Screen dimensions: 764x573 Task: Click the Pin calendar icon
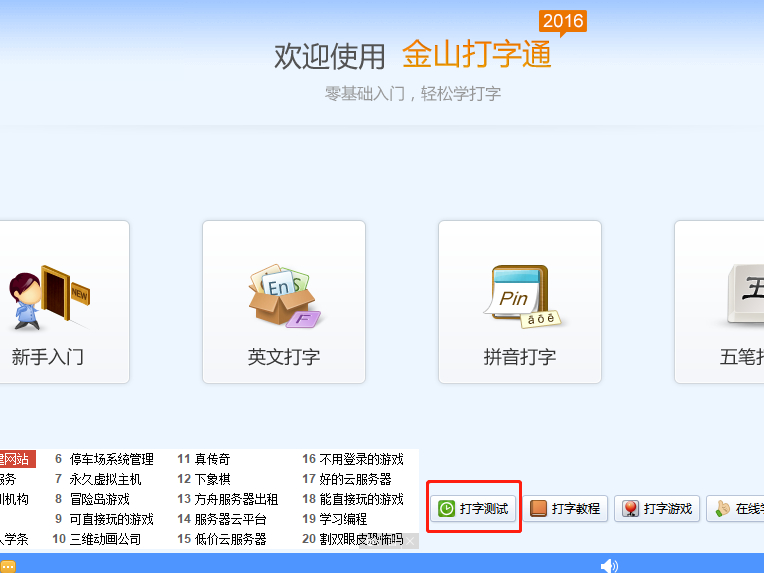[x=521, y=296]
